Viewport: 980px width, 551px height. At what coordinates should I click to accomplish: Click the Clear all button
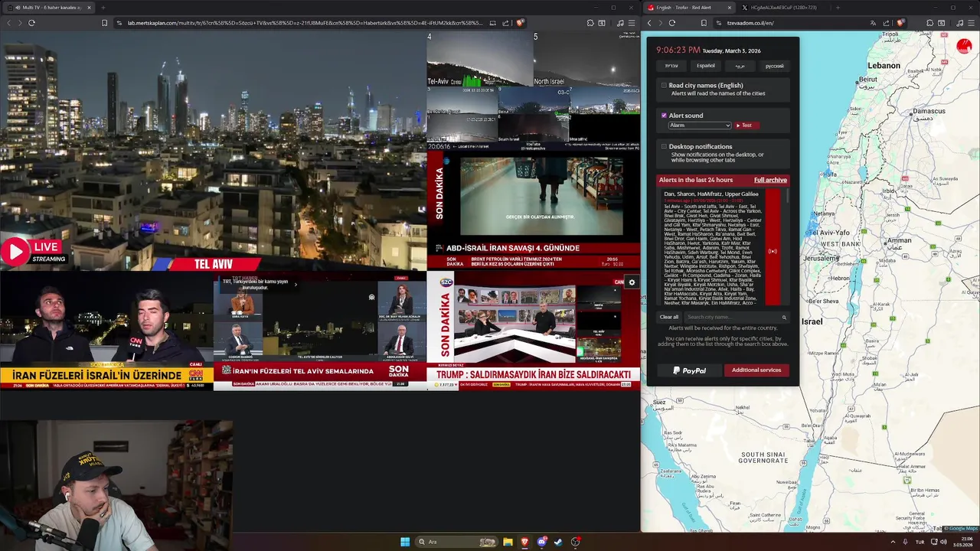[669, 317]
